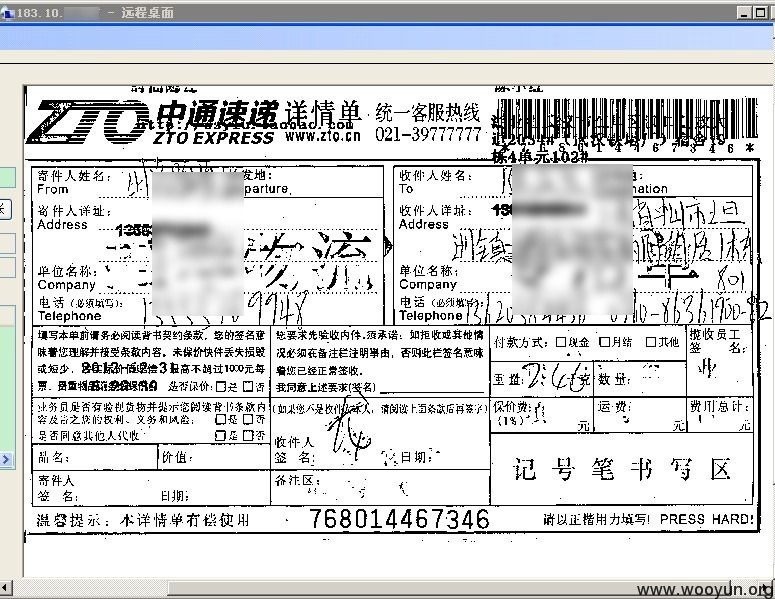The height and width of the screenshot is (599, 775).
Task: Click the 运费 freight field
Action: (641, 415)
